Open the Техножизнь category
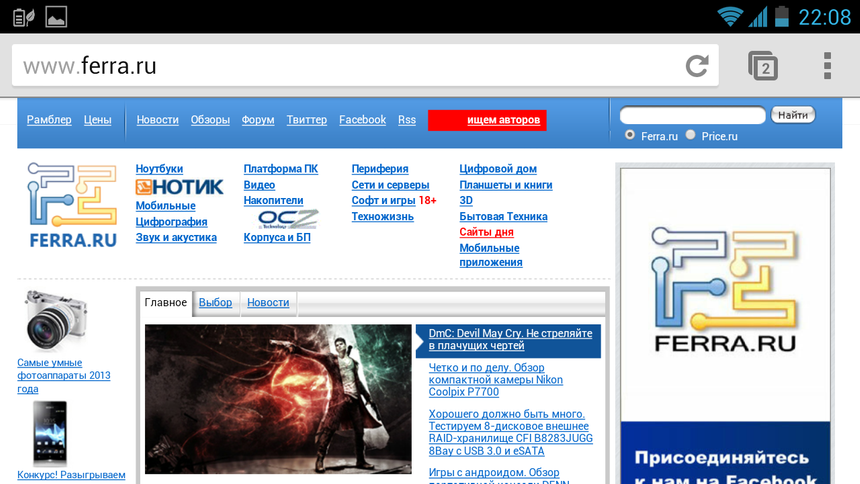The height and width of the screenshot is (484, 860). coord(383,216)
